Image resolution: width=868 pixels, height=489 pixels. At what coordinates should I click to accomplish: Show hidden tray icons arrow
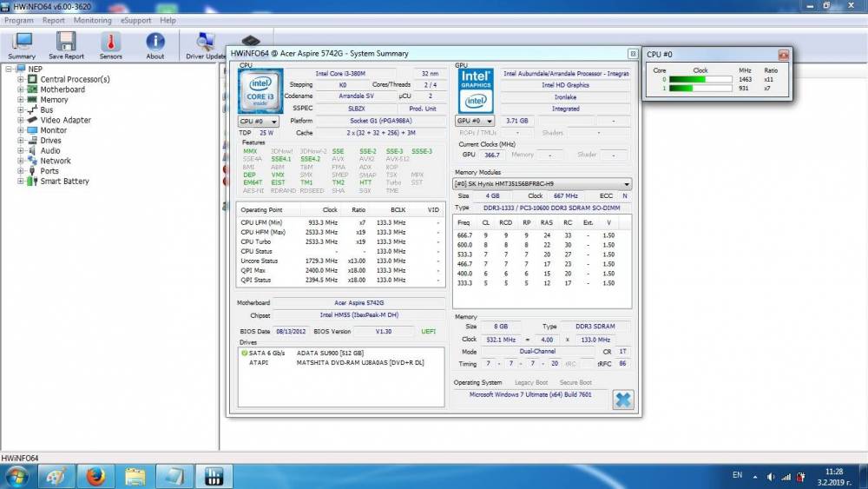click(755, 476)
